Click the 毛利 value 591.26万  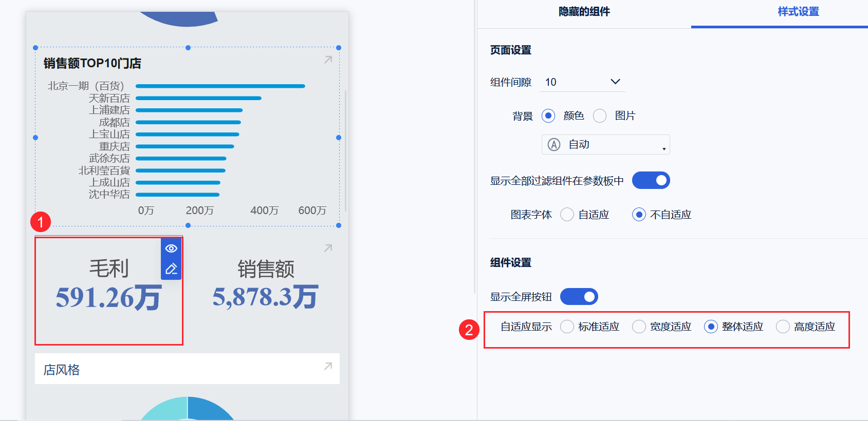click(109, 298)
